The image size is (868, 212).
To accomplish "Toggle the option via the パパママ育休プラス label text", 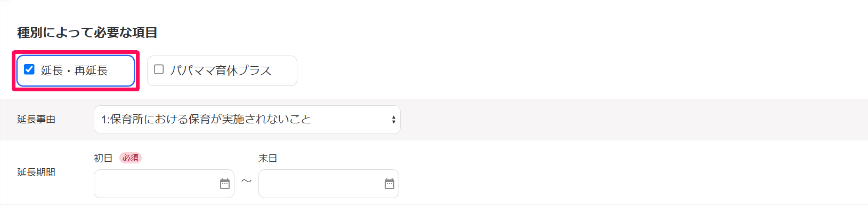I will pyautogui.click(x=221, y=70).
